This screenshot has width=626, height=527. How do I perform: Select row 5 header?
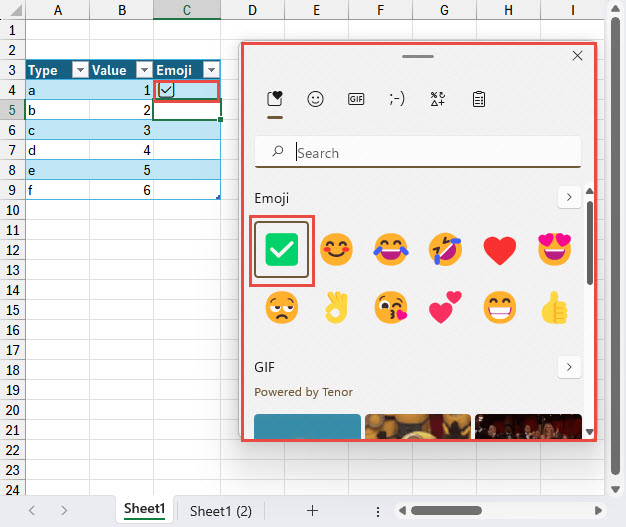pos(12,110)
